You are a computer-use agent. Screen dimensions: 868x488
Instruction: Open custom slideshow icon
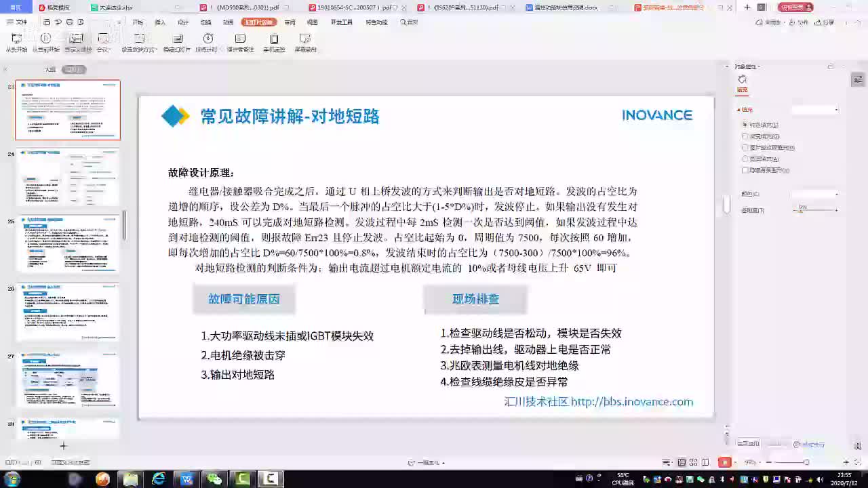(77, 39)
